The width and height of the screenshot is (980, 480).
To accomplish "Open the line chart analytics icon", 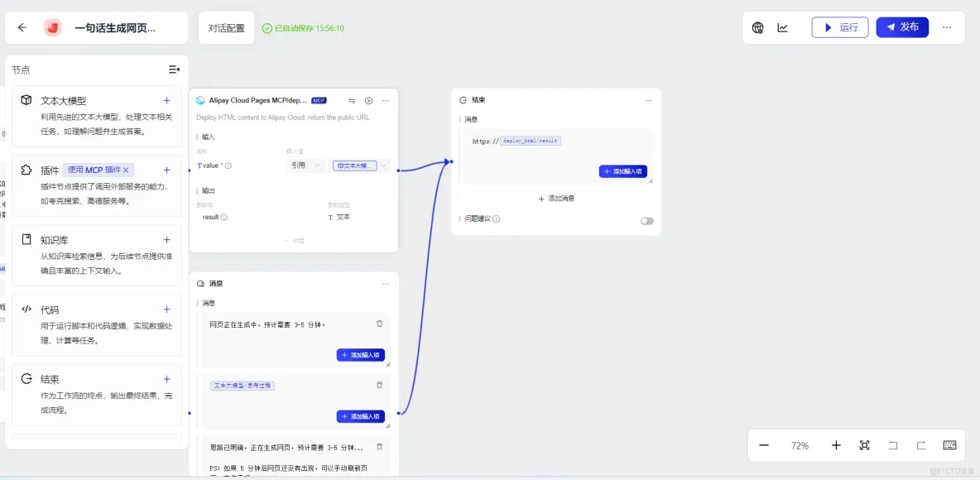I will coord(782,27).
